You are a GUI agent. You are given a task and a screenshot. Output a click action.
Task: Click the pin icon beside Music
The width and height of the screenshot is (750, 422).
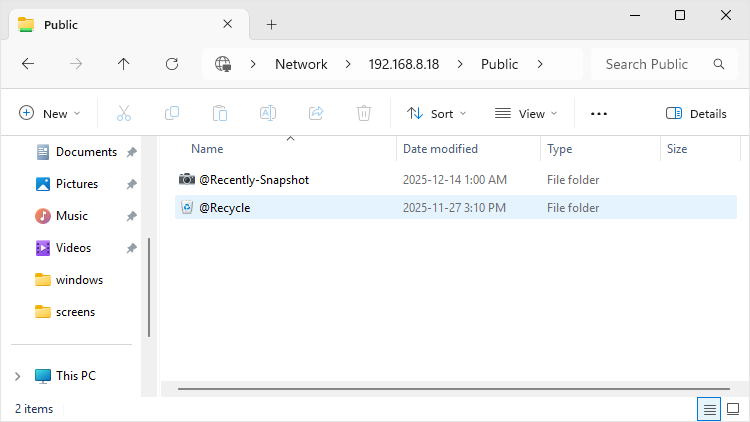[132, 216]
